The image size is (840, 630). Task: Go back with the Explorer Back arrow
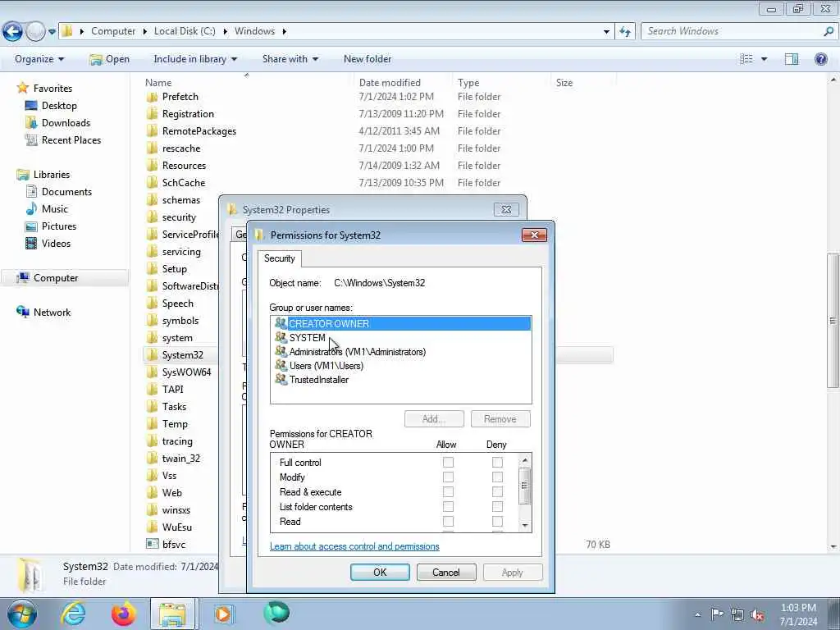tap(12, 32)
